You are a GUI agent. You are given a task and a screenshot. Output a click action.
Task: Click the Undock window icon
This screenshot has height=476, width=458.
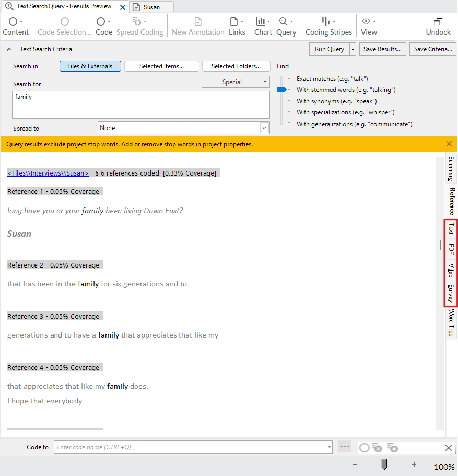(x=438, y=21)
